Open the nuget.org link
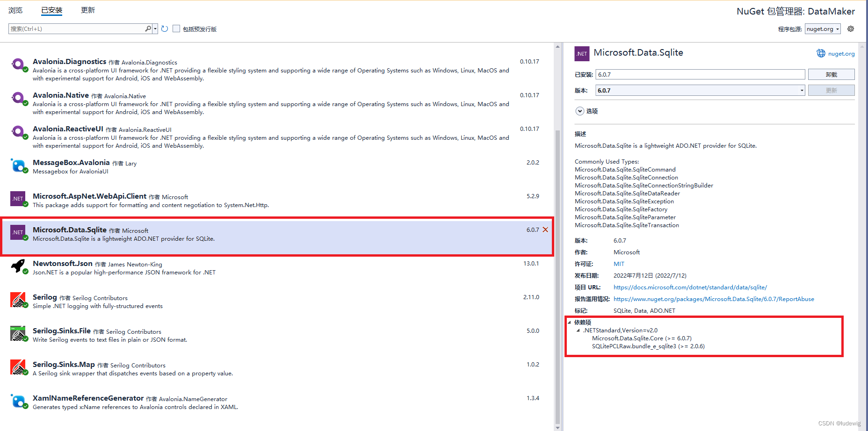The width and height of the screenshot is (868, 431). 841,54
